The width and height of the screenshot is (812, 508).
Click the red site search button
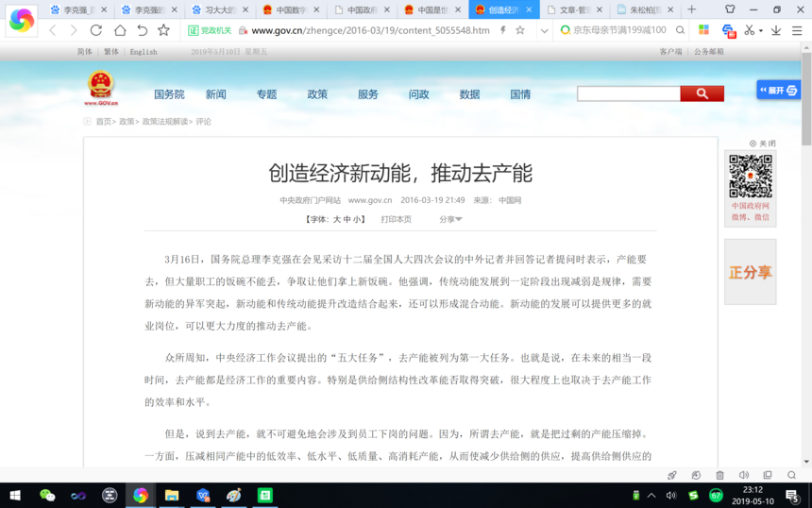[702, 93]
